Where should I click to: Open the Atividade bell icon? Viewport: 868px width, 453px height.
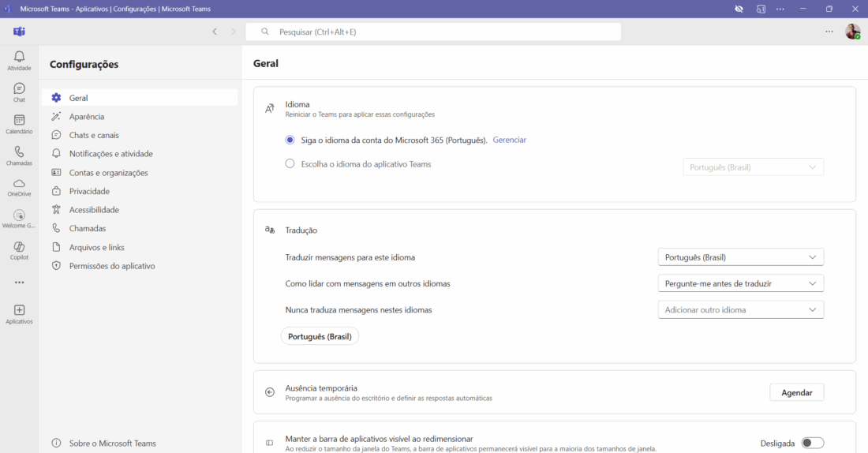(x=20, y=57)
